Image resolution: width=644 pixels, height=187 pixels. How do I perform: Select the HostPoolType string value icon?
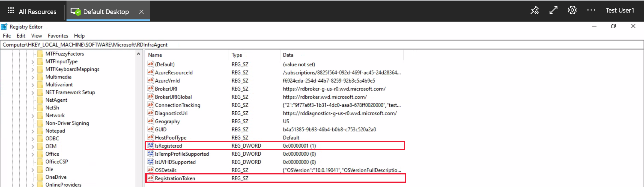pos(150,137)
